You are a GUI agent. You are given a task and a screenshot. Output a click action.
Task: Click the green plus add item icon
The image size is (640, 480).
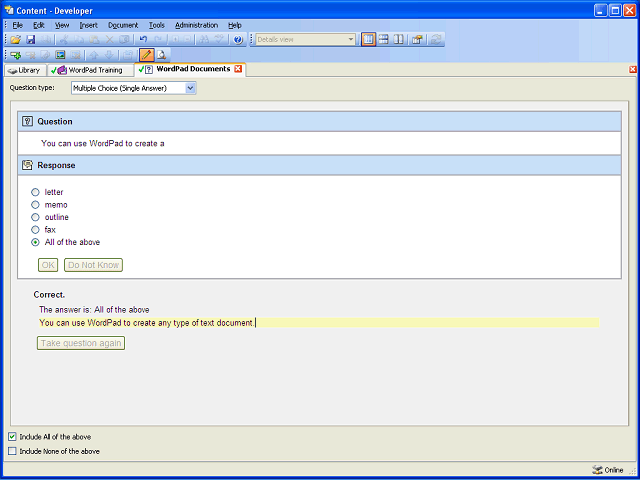point(16,55)
